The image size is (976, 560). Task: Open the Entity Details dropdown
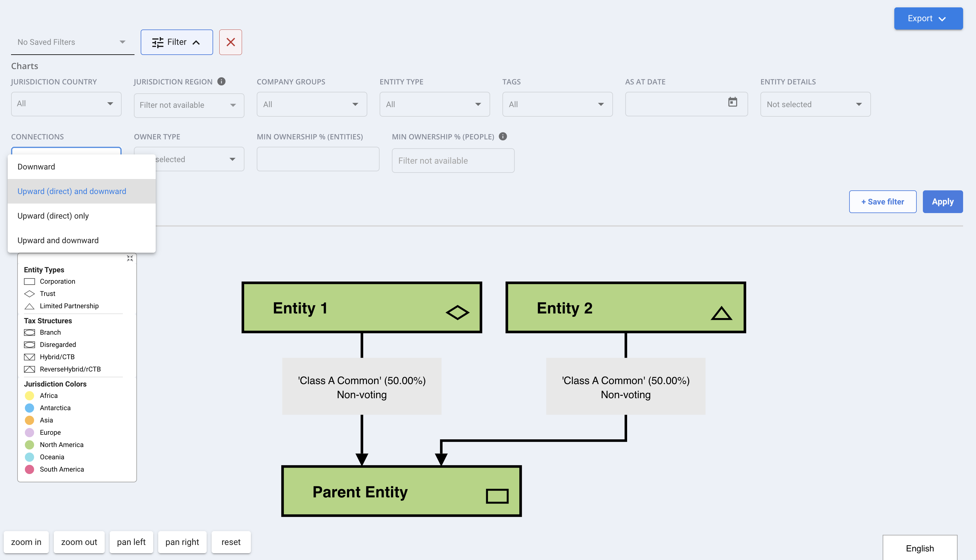815,104
